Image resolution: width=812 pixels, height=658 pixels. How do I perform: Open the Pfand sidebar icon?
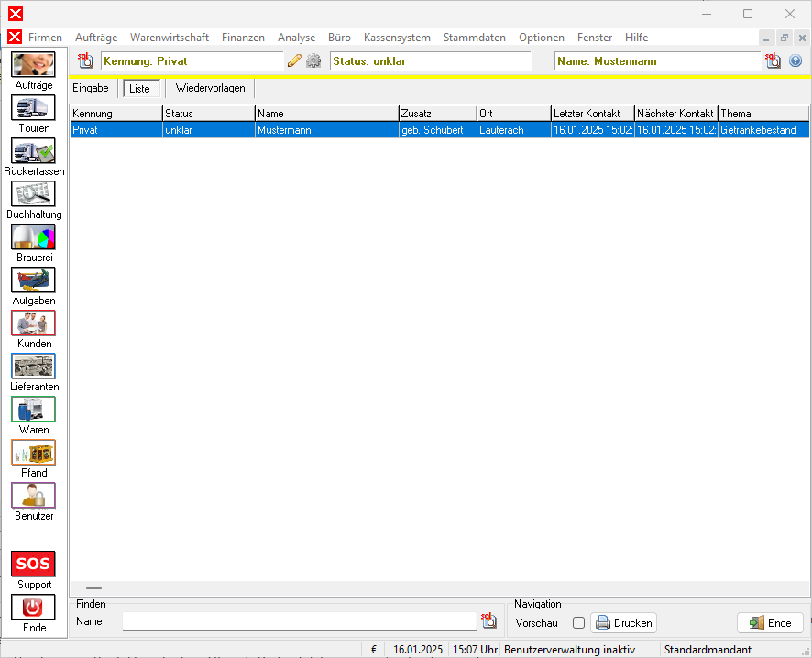click(x=33, y=453)
